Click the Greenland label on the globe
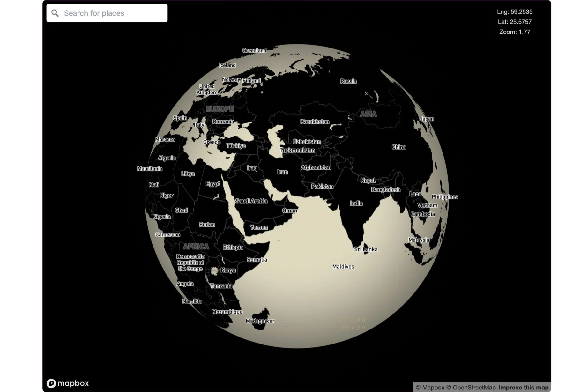This screenshot has height=392, width=588. (x=254, y=50)
